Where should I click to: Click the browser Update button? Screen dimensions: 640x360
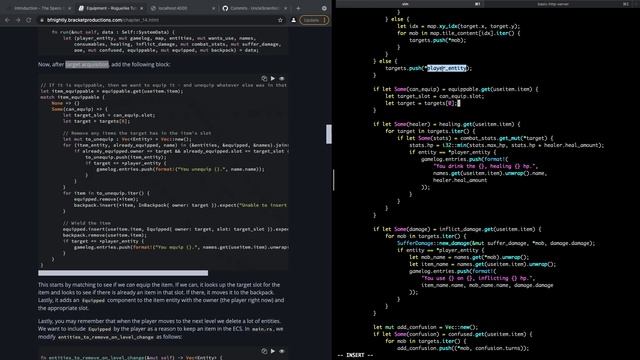[313, 20]
